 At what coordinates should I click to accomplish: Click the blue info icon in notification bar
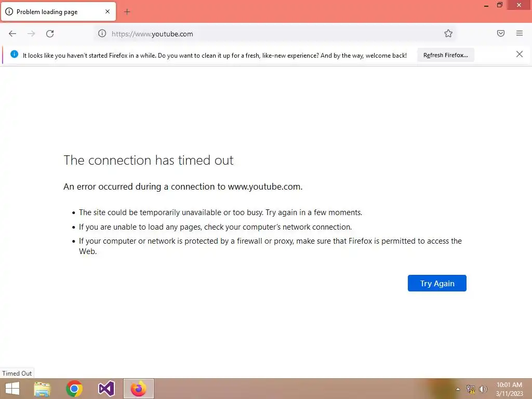[x=14, y=54]
